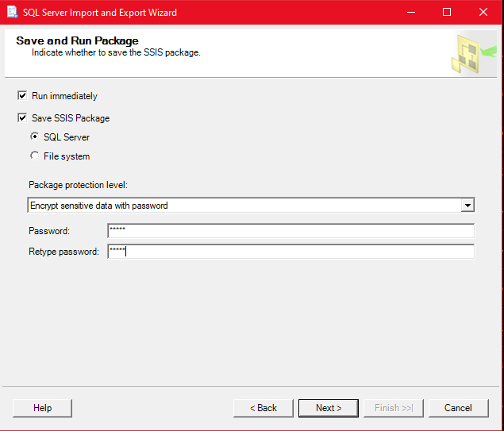504x431 pixels.
Task: Go to previous step with Back button
Action: [x=264, y=408]
